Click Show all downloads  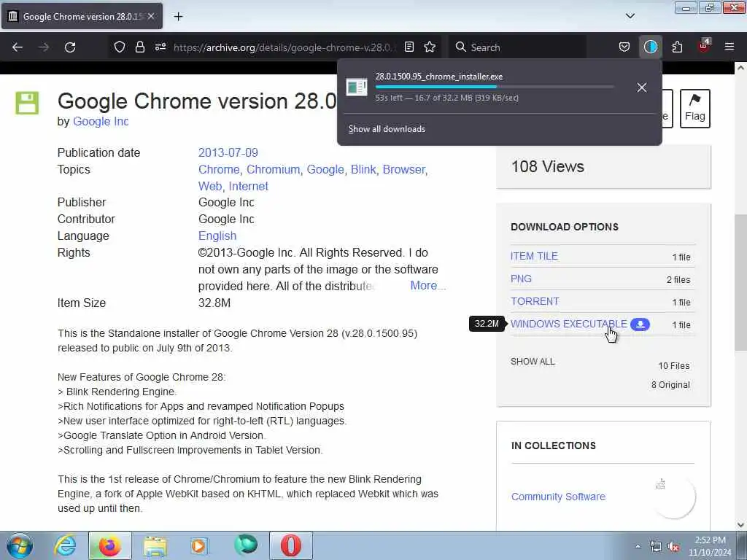click(x=387, y=129)
